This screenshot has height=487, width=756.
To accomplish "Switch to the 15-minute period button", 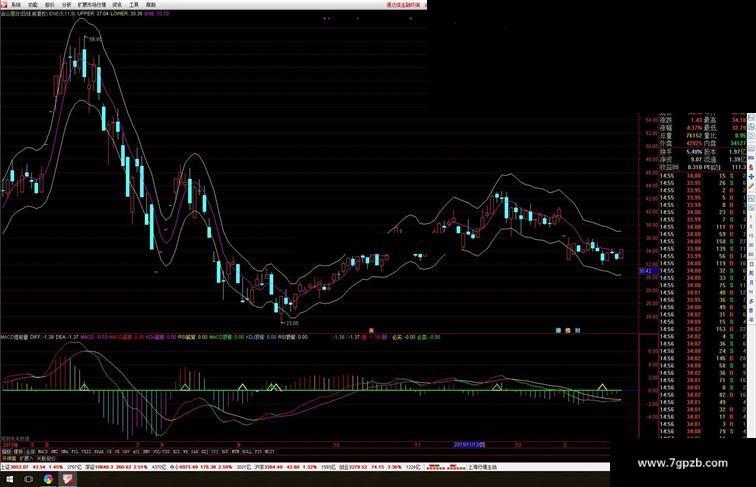I will (x=751, y=235).
